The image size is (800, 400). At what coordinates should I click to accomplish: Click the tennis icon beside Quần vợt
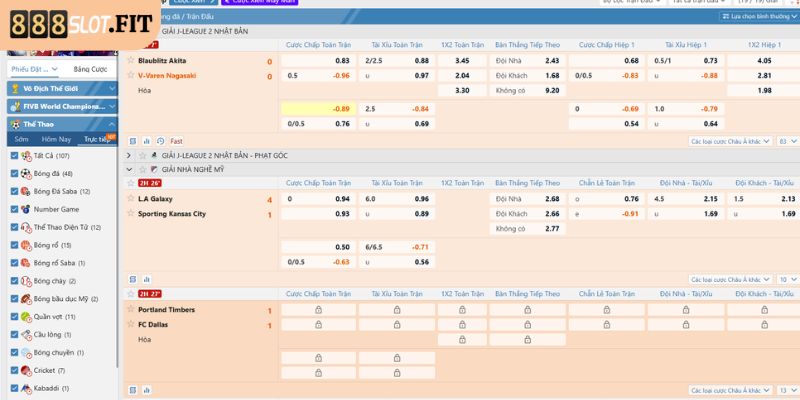click(x=26, y=316)
